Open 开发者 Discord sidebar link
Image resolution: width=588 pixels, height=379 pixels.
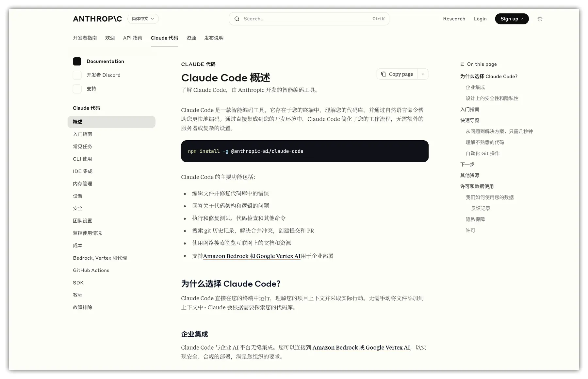click(x=104, y=75)
